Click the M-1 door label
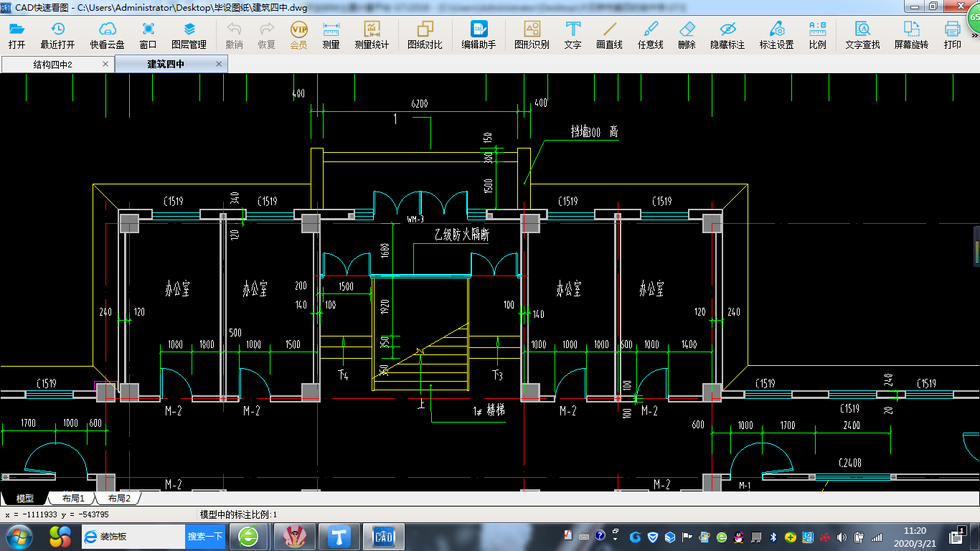Image resolution: width=980 pixels, height=551 pixels. pyautogui.click(x=745, y=486)
